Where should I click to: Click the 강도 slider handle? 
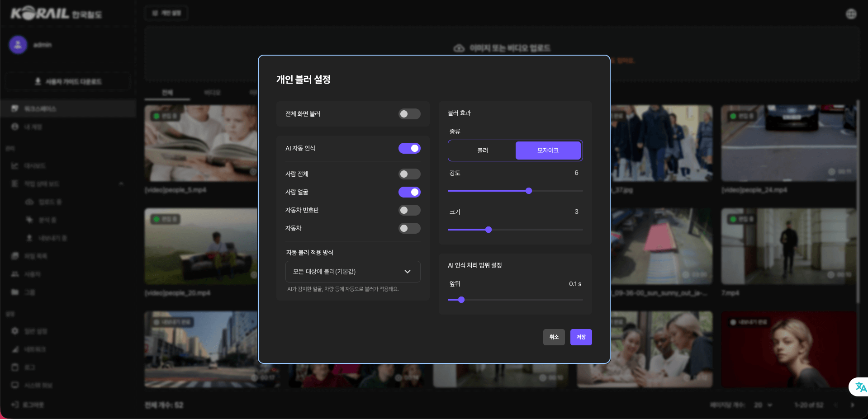[529, 191]
